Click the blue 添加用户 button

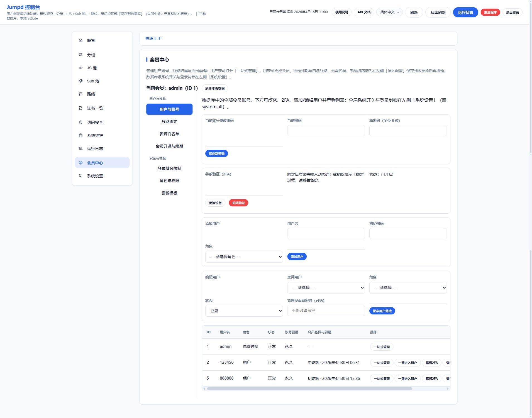point(297,256)
